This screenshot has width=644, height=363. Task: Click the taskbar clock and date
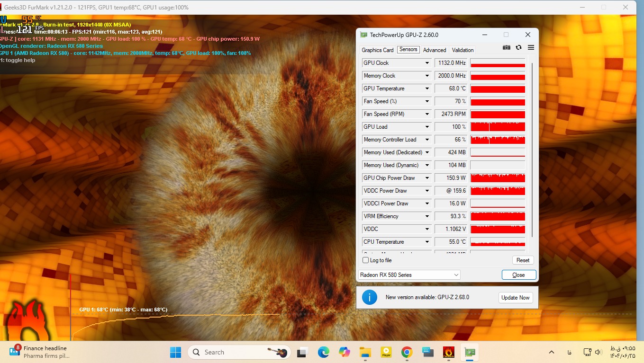[623, 352]
